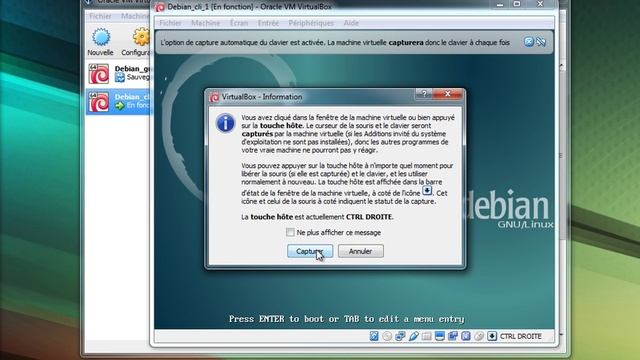Viewport: 640px width, 360px height.
Task: Click the VirtualBox icon in Debian_cli_1 window title
Action: pos(160,7)
